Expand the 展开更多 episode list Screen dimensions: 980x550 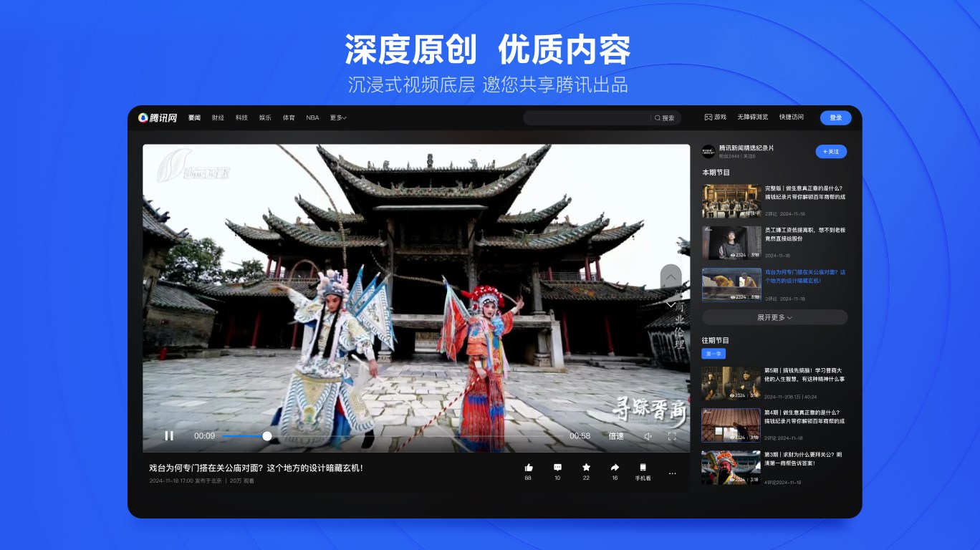pos(774,317)
